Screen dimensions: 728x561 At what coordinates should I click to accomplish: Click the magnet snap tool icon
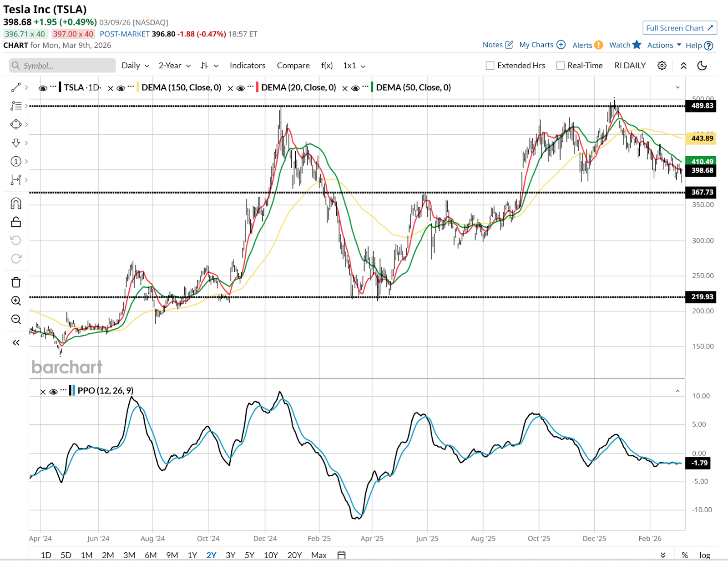(x=16, y=204)
